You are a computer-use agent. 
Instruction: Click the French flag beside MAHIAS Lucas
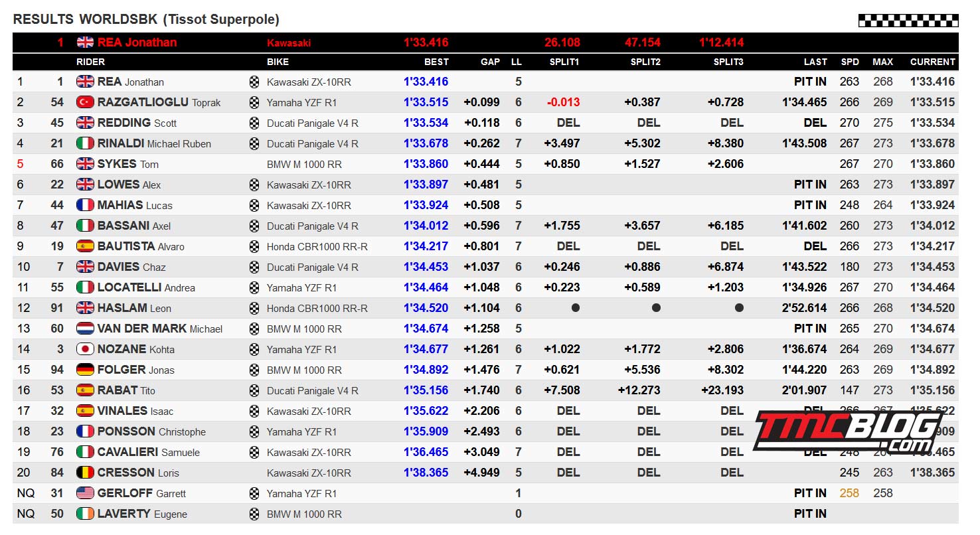coord(85,205)
